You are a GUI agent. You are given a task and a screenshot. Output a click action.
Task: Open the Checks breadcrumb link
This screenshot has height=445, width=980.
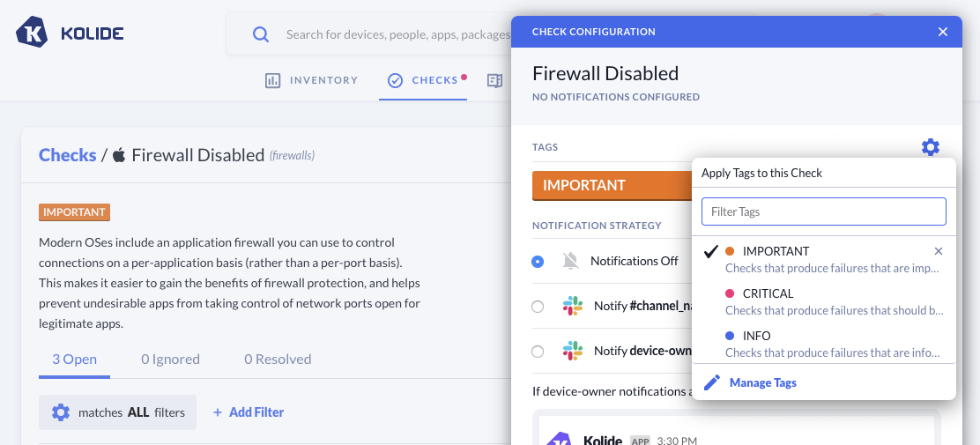(67, 155)
